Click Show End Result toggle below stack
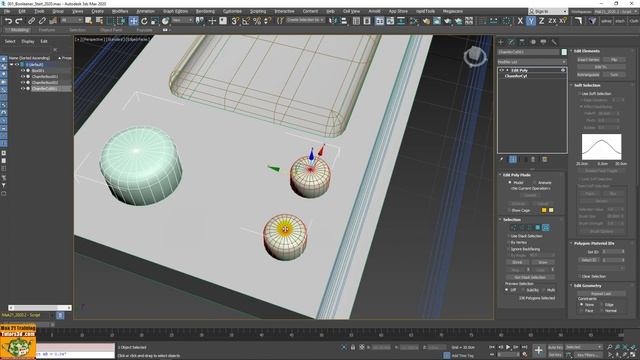640x360 pixels. coord(513,160)
